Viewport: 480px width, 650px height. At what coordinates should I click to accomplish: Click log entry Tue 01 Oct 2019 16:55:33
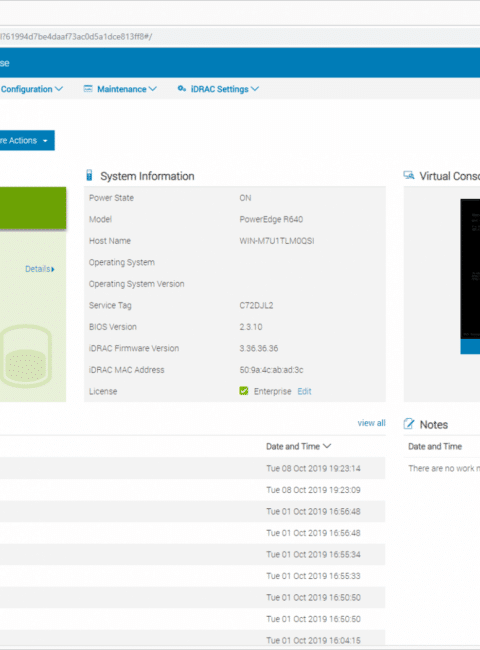[x=313, y=576]
